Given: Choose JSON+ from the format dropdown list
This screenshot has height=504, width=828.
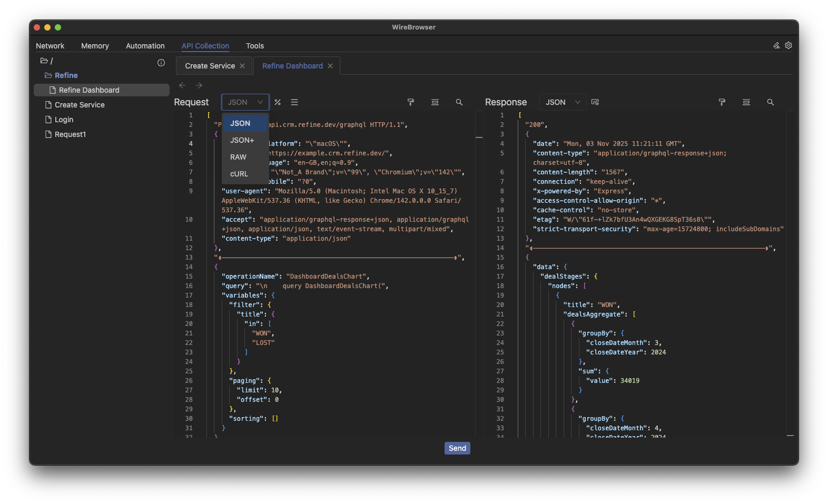Looking at the screenshot, I should pos(242,140).
